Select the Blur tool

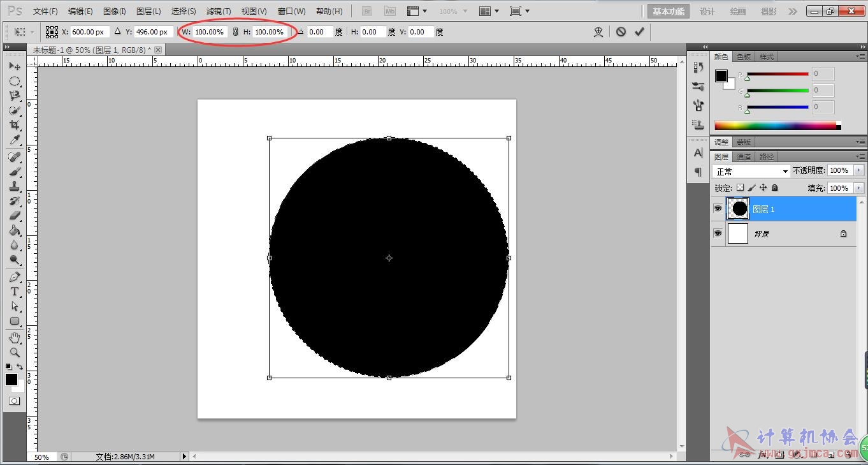pos(14,245)
